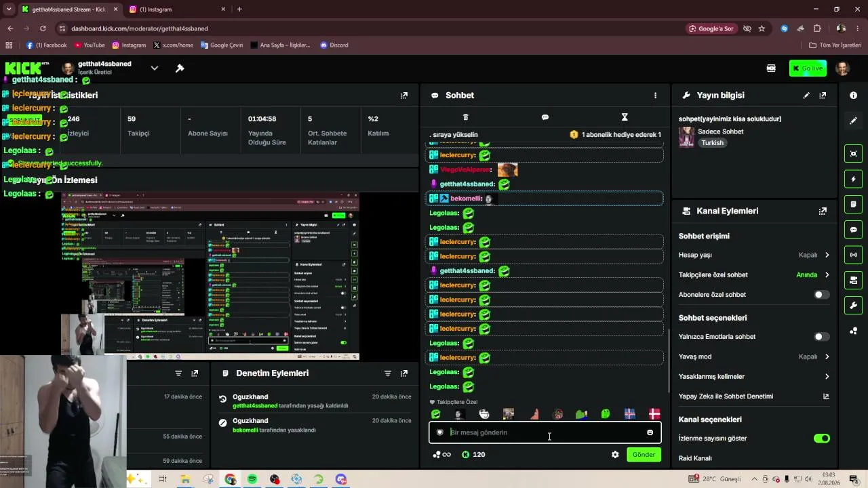Select the getthat4ssbaned Stream Kick tab
The width and height of the screenshot is (868, 488).
click(69, 9)
